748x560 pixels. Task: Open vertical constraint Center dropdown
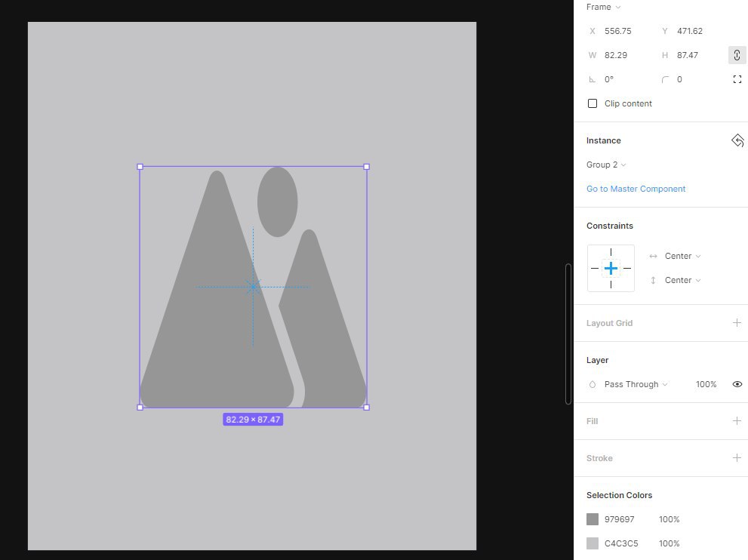coord(682,280)
